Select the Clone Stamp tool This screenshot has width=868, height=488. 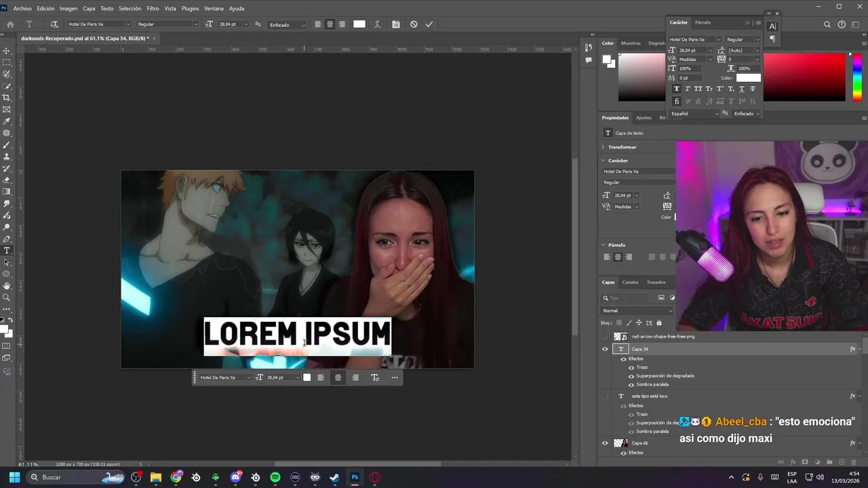pyautogui.click(x=7, y=157)
